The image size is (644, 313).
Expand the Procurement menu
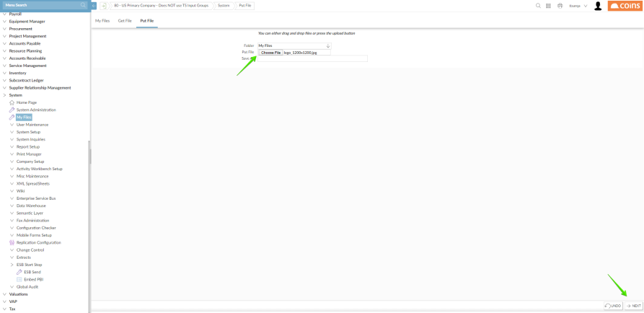4,29
